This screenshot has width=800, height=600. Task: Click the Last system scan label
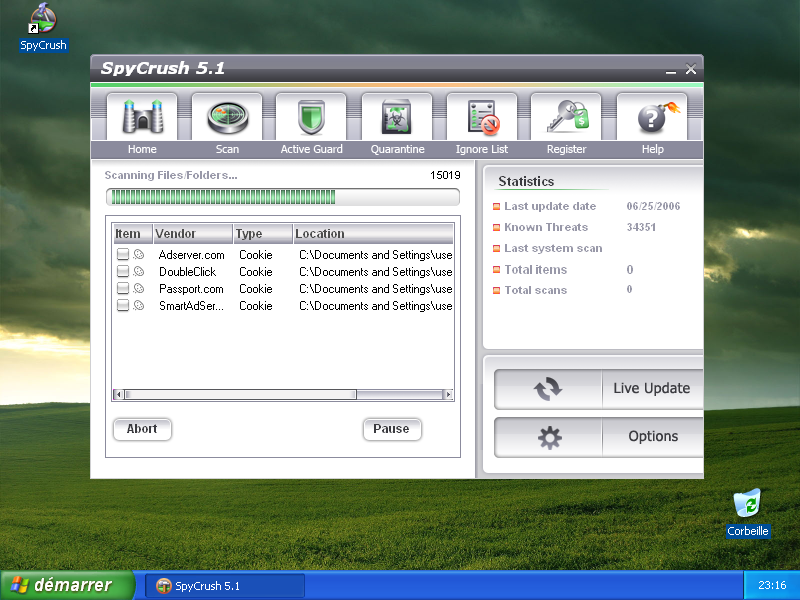pyautogui.click(x=553, y=248)
